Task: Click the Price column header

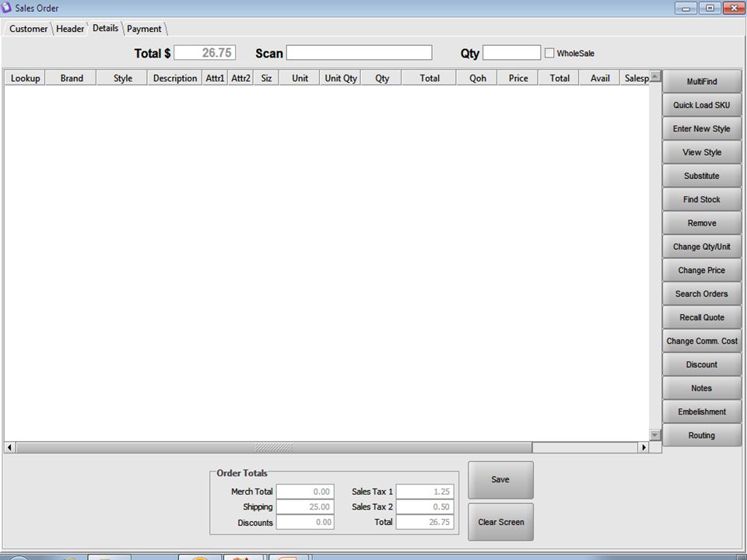Action: click(518, 78)
